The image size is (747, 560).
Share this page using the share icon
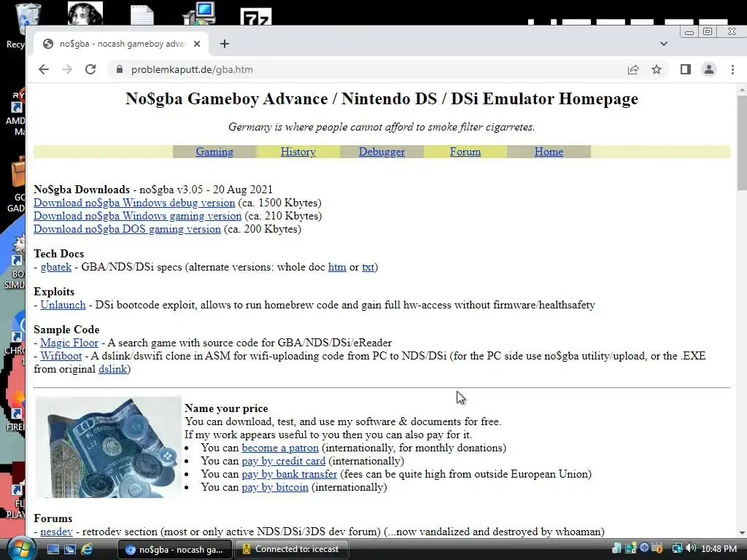click(x=633, y=69)
